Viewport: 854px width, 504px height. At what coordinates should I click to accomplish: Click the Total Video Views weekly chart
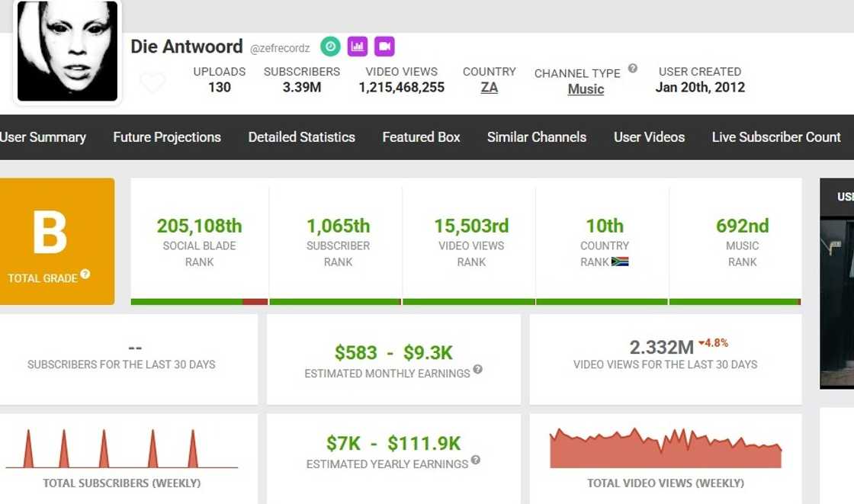(666, 449)
